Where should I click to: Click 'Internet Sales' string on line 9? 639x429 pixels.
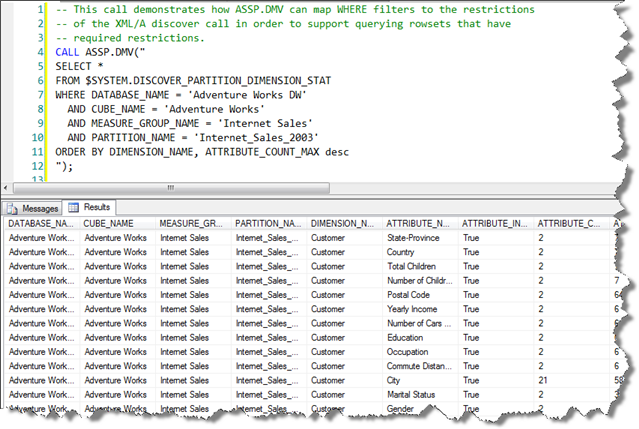(265, 123)
